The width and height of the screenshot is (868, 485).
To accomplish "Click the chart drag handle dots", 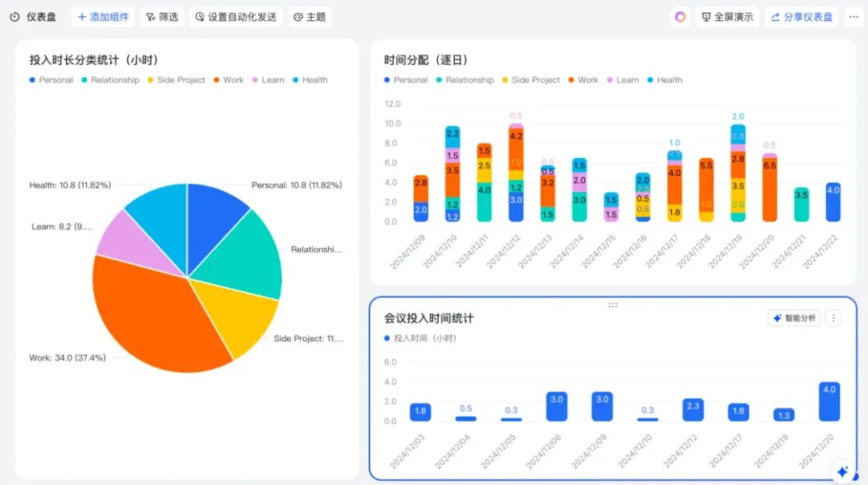I will (612, 304).
